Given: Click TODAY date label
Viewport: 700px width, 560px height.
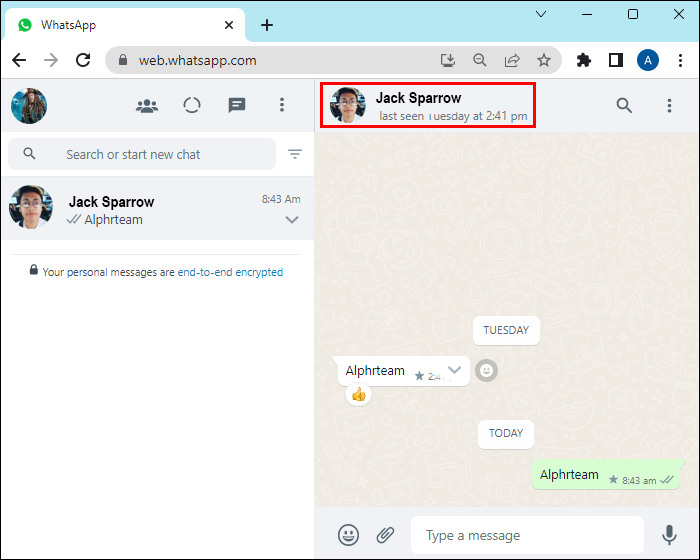Looking at the screenshot, I should (x=506, y=434).
